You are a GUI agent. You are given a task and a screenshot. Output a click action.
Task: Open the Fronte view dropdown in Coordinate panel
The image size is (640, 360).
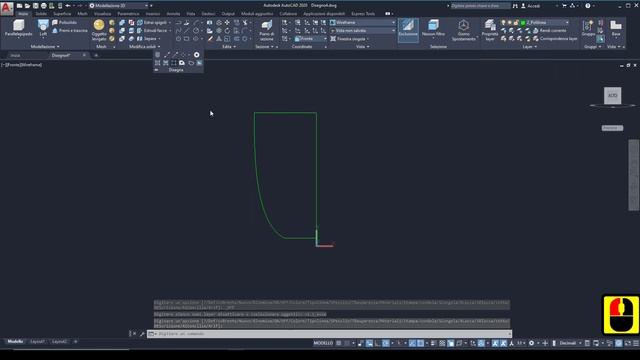311,39
